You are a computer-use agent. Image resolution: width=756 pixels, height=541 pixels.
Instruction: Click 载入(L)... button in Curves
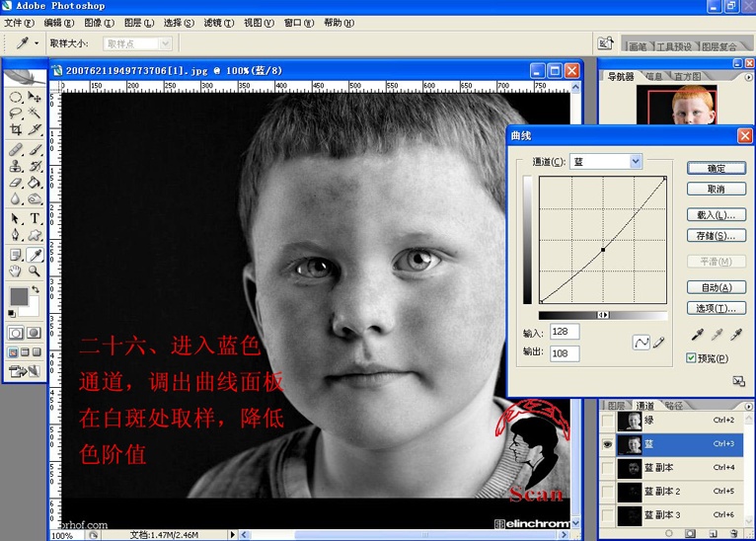pos(717,214)
